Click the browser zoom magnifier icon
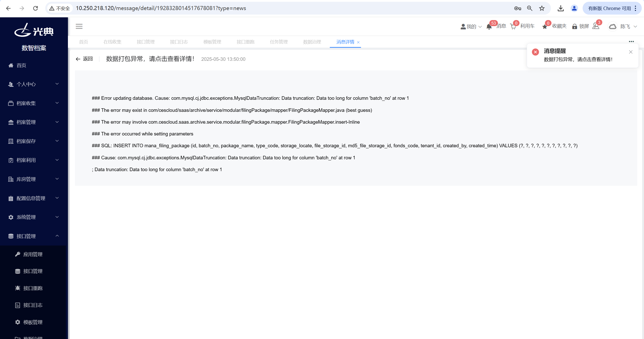The image size is (644, 339). click(530, 8)
